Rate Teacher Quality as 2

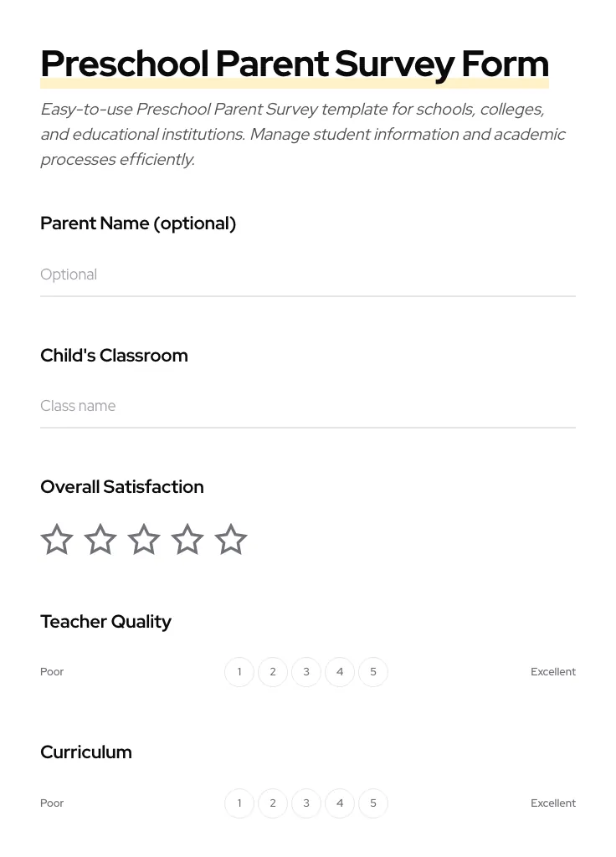click(x=273, y=671)
